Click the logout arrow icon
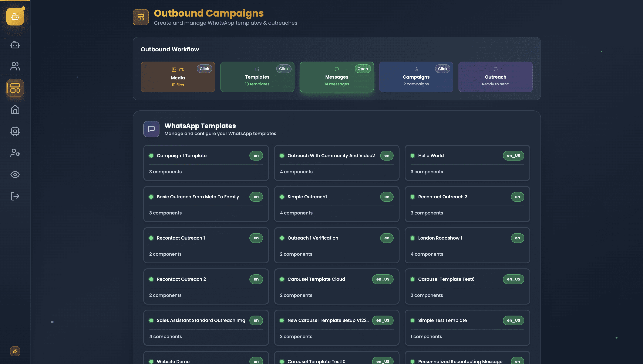This screenshot has height=364, width=643. (15, 196)
